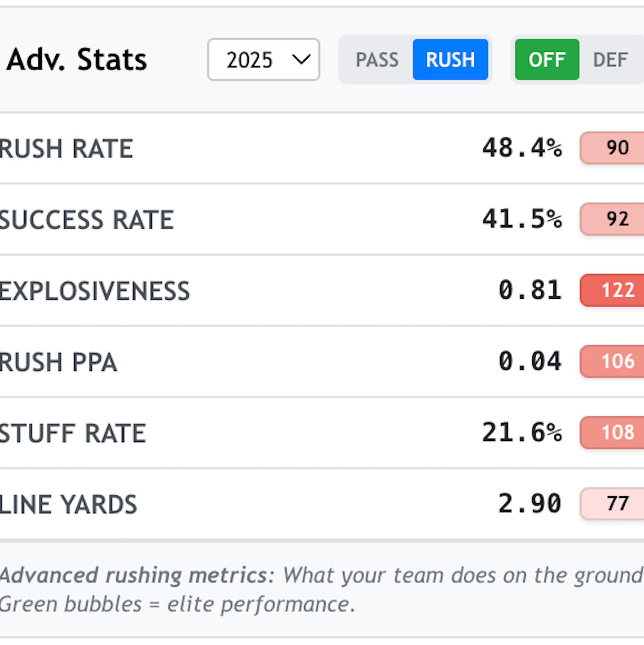Select the SUCCESS RATE row label
Image resolution: width=644 pixels, height=645 pixels.
[86, 220]
